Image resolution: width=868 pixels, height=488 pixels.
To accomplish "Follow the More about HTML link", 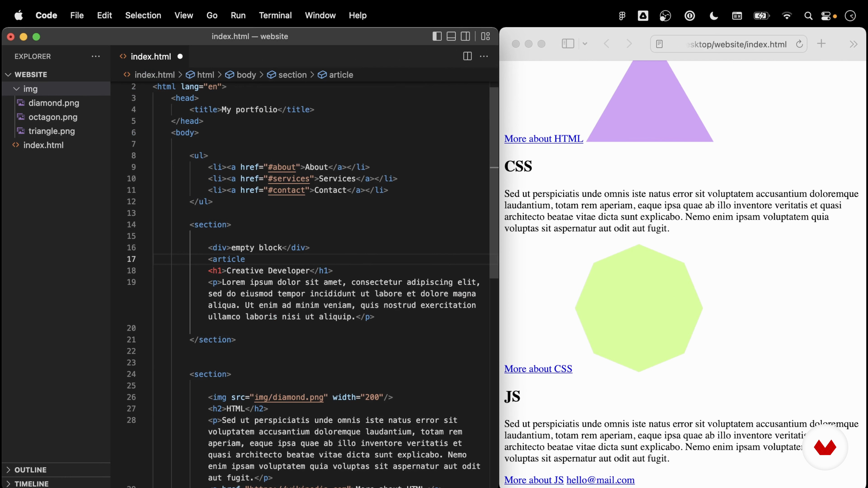I will 543,139.
